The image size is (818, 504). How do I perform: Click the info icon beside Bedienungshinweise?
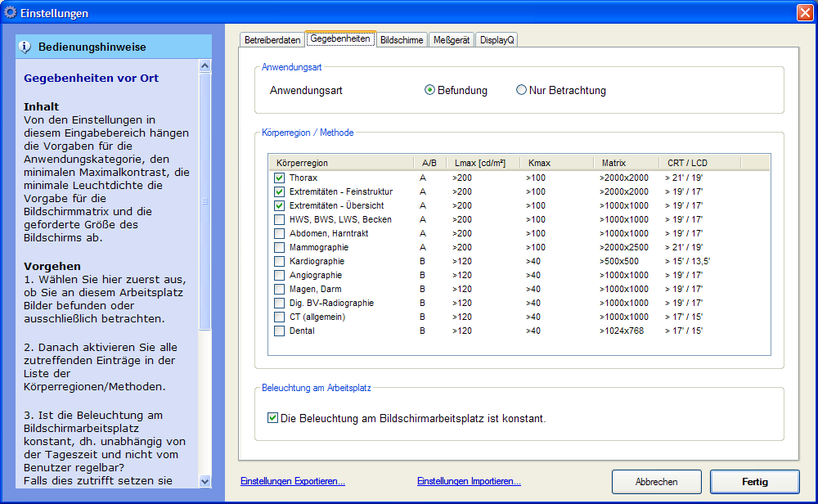pos(25,47)
